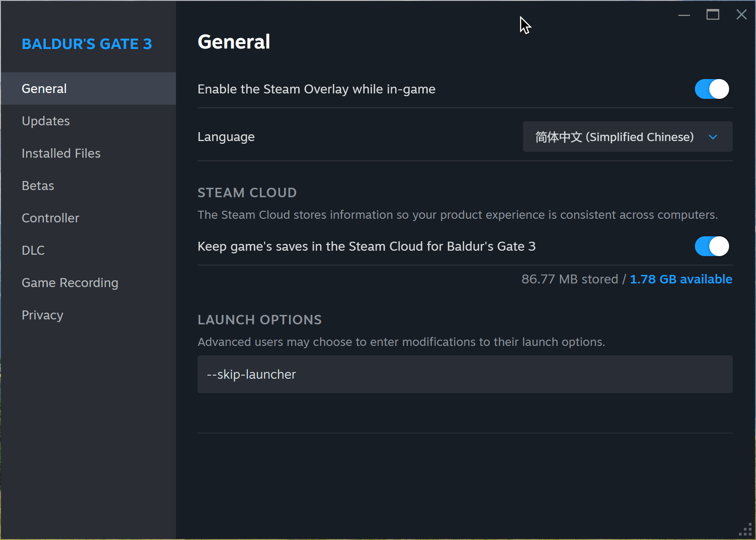
Task: Click the "86.77 MB stored" text
Action: (570, 279)
